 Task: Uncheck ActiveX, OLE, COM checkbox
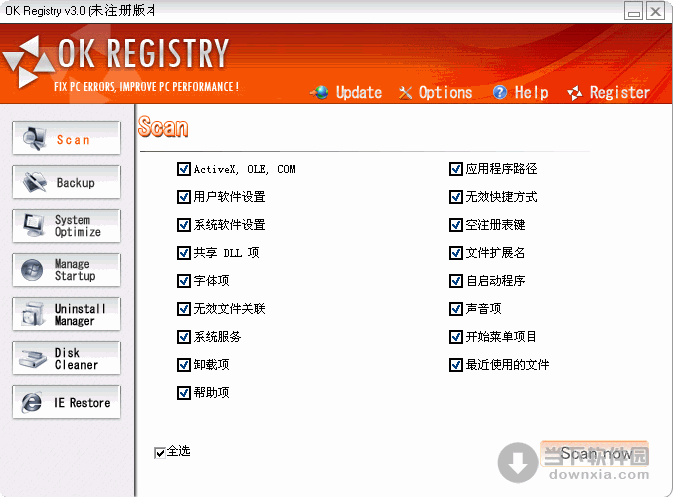tap(184, 169)
